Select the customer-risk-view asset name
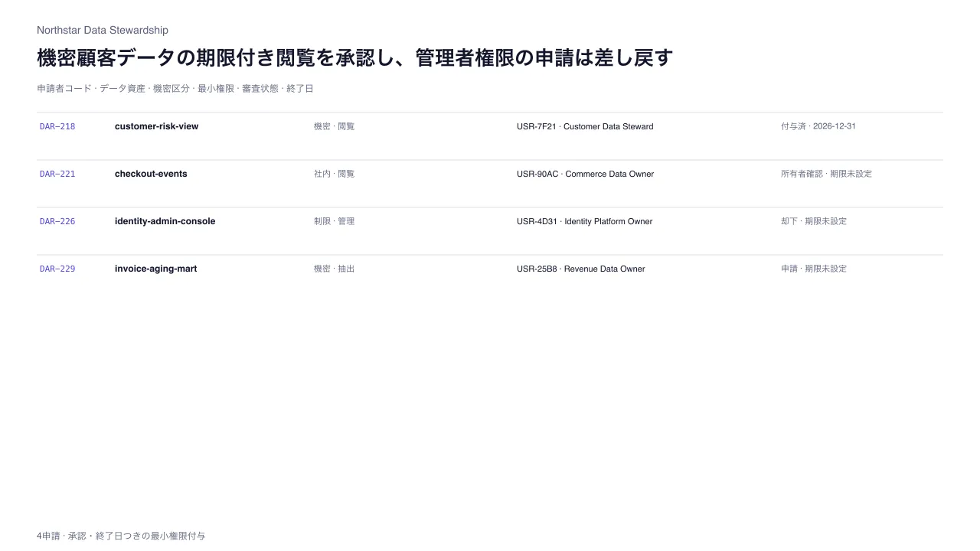Screen dimensions: 980x551 pos(156,126)
